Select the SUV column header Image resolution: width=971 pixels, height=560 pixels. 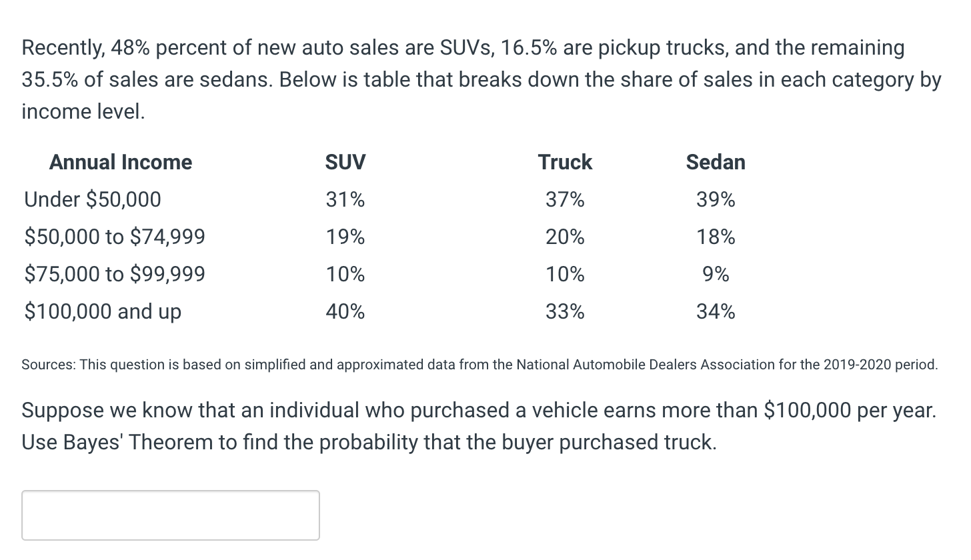345,162
